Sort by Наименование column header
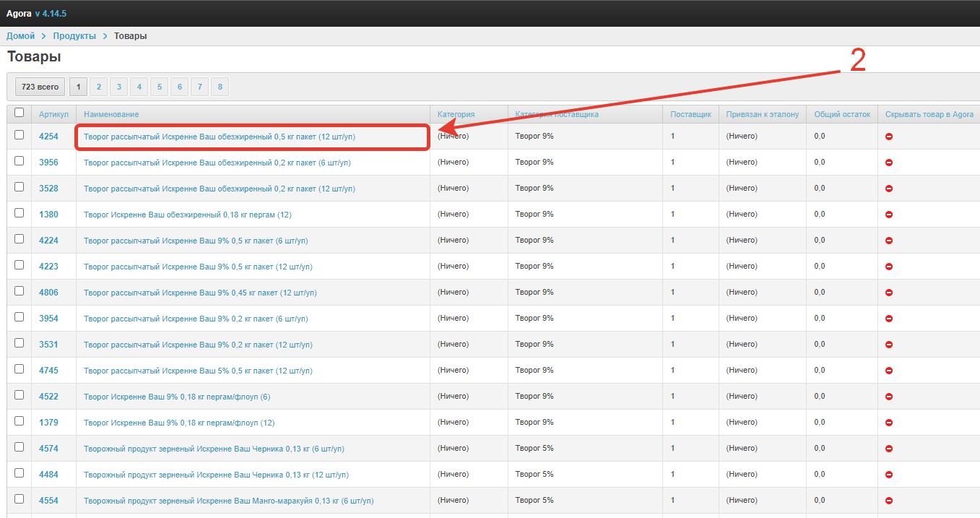This screenshot has height=518, width=980. pos(111,114)
